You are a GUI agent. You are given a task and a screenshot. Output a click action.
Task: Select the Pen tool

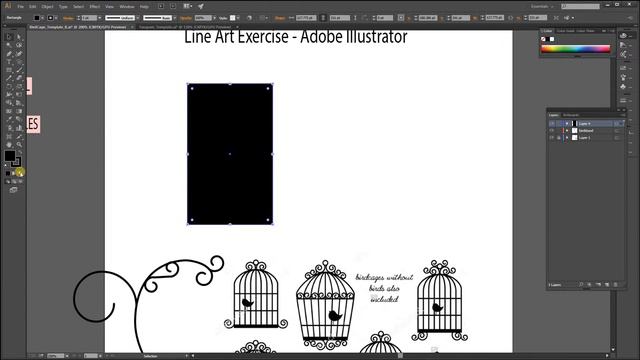tap(9, 53)
